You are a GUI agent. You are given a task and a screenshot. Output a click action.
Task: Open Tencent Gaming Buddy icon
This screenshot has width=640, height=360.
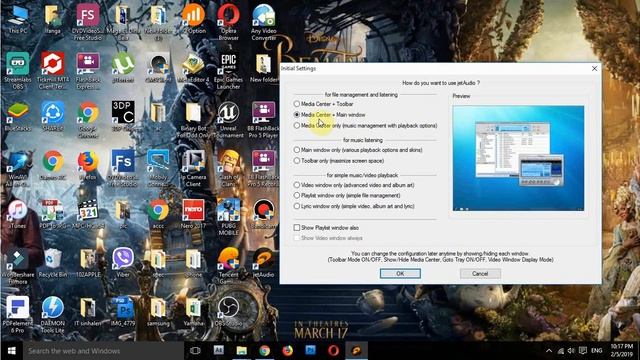click(229, 265)
